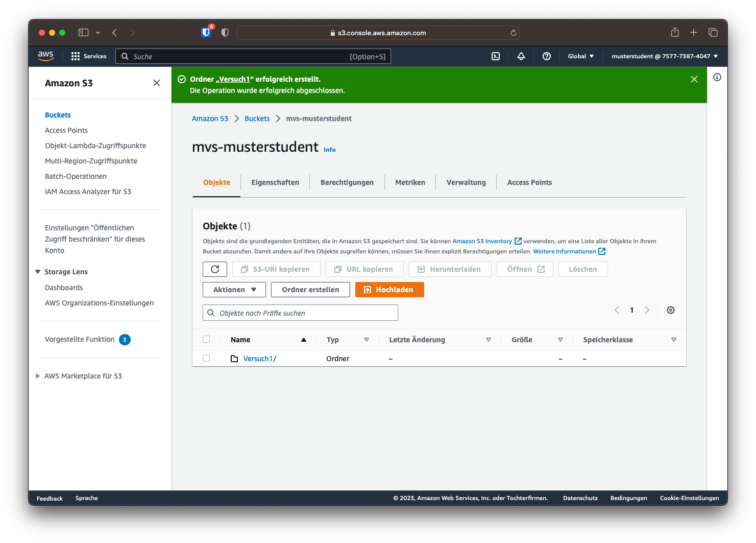
Task: Click the Versuch1 folder icon
Action: 234,359
